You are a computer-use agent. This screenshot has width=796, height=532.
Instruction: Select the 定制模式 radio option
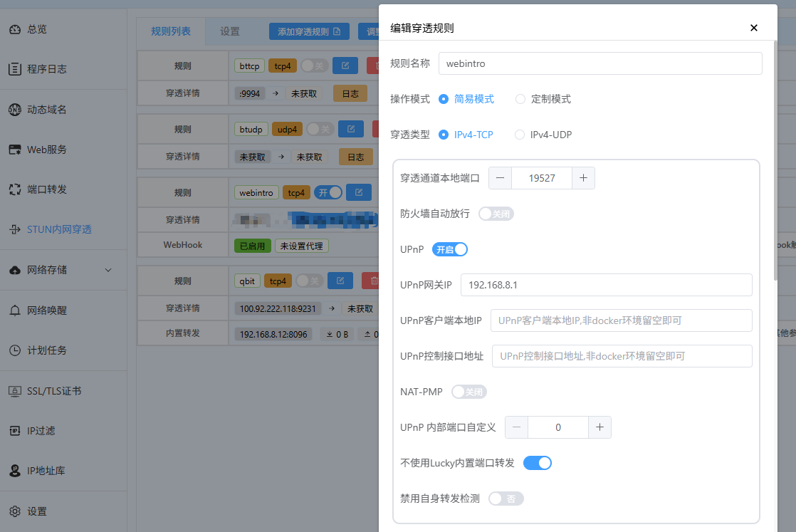520,99
